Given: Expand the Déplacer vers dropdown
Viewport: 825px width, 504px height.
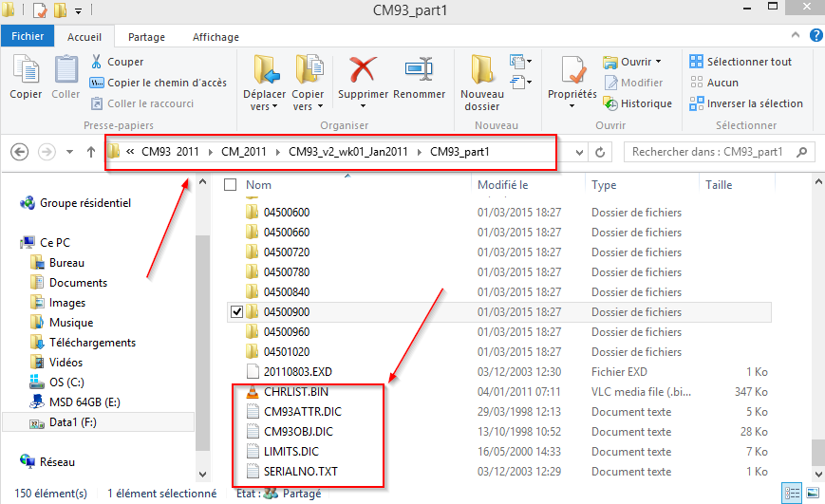Looking at the screenshot, I should tap(264, 107).
